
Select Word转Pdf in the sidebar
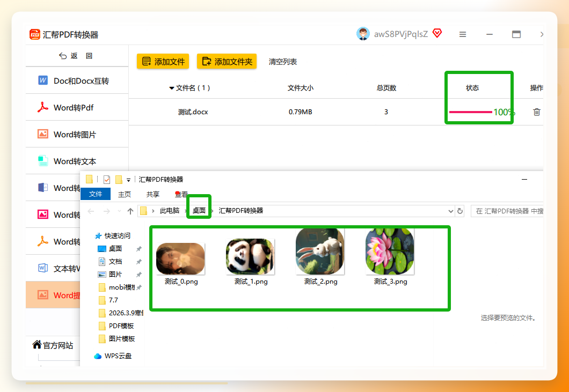77,107
